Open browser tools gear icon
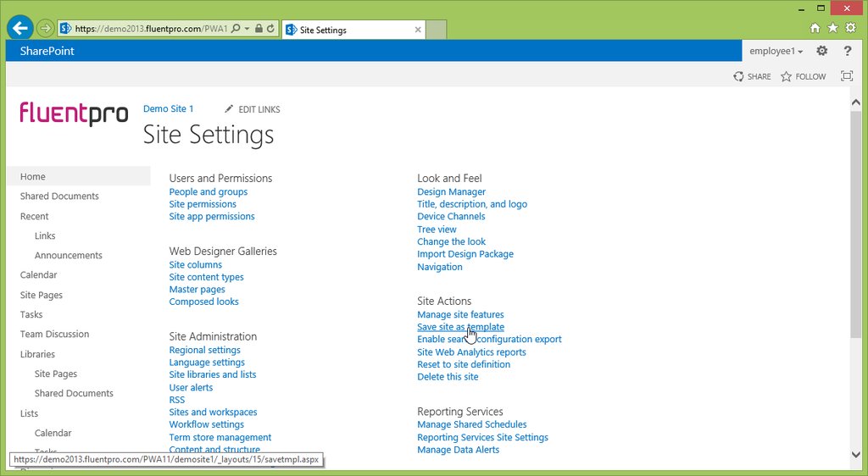Viewport: 868px width, 476px height. point(851,28)
